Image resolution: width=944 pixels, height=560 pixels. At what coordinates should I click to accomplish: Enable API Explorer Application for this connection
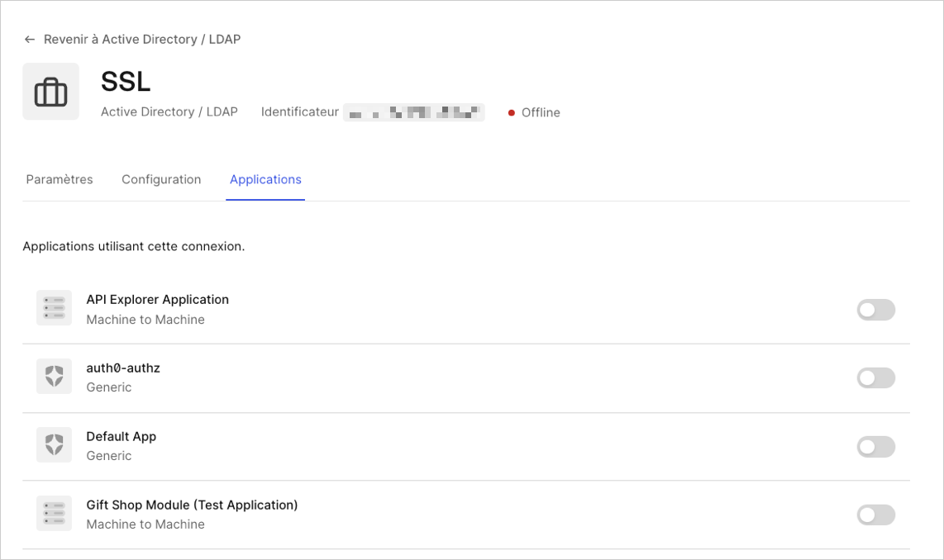(875, 309)
